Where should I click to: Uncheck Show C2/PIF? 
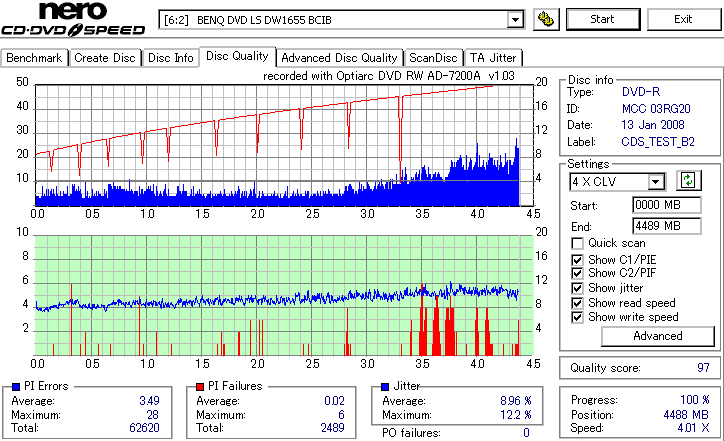pos(577,273)
